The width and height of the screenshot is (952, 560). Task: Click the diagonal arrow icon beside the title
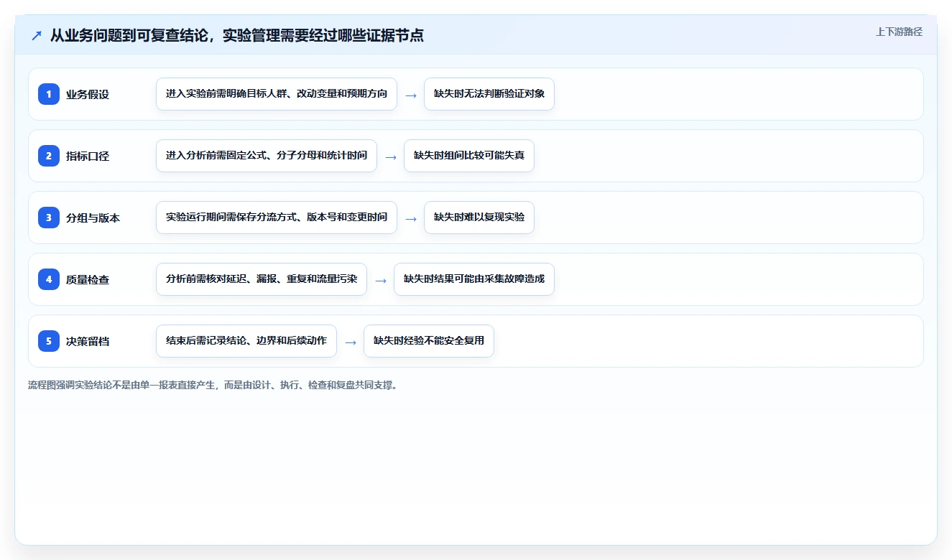tap(37, 36)
